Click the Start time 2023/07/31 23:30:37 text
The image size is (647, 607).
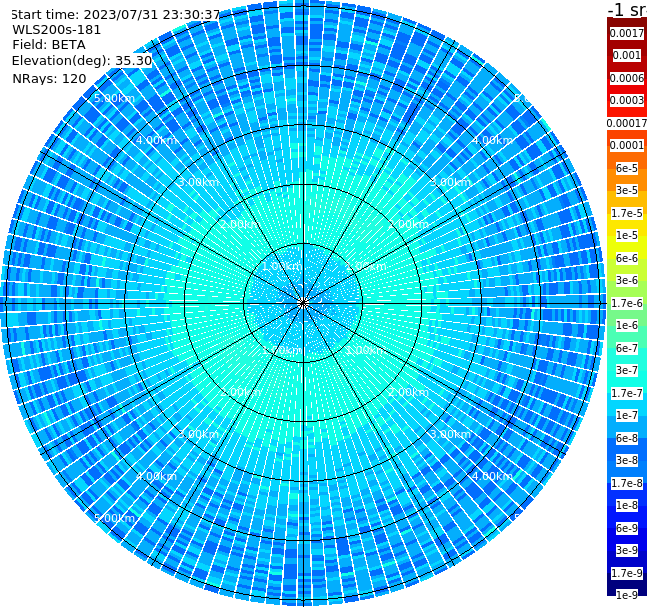pos(115,15)
